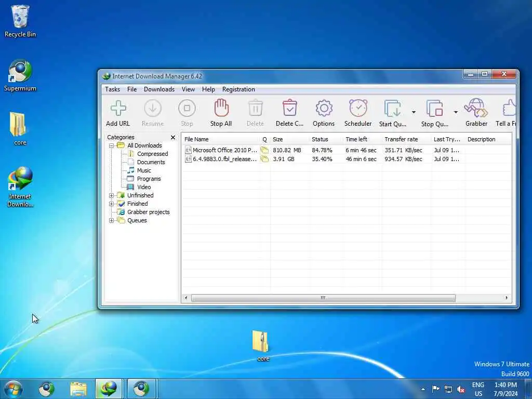This screenshot has height=399, width=532.
Task: Click the scrollbar right arrow
Action: pos(507,298)
